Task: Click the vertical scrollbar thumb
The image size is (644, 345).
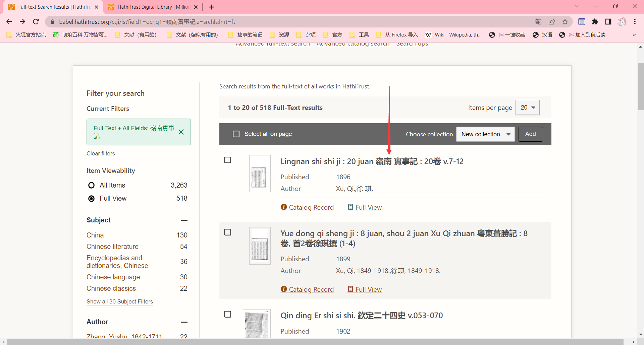Action: click(641, 86)
